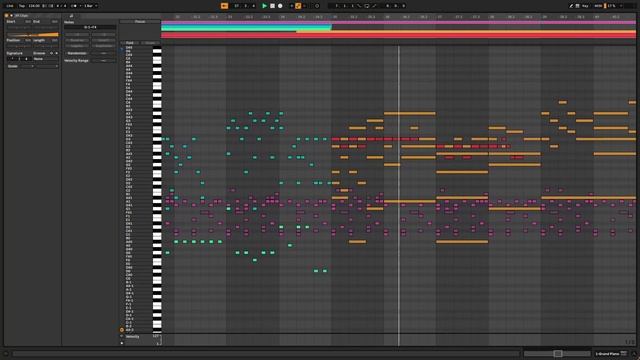This screenshot has width=640, height=360.
Task: Click the 1-Grand Piano track label
Action: [607, 354]
